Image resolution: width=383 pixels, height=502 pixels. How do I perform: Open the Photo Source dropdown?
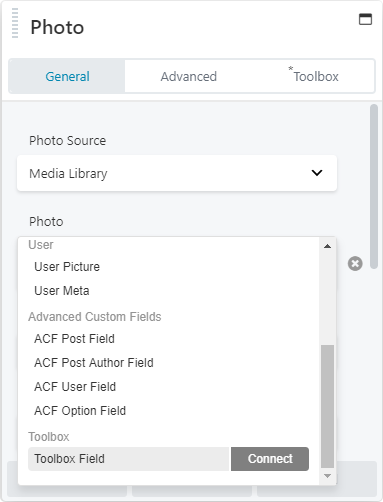(x=177, y=173)
